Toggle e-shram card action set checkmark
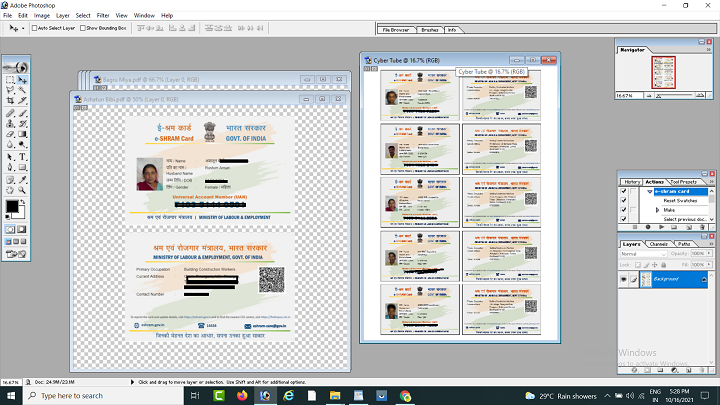720x405 pixels. click(x=624, y=191)
